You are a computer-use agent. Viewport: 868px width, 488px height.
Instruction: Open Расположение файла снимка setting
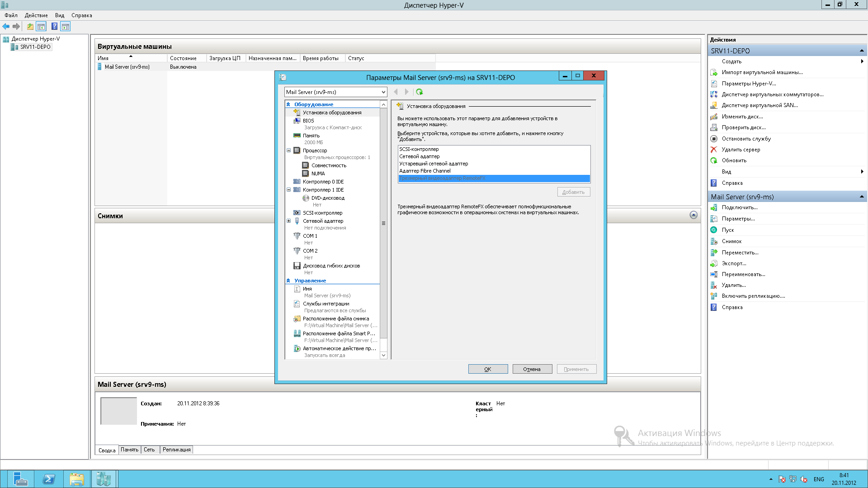335,319
